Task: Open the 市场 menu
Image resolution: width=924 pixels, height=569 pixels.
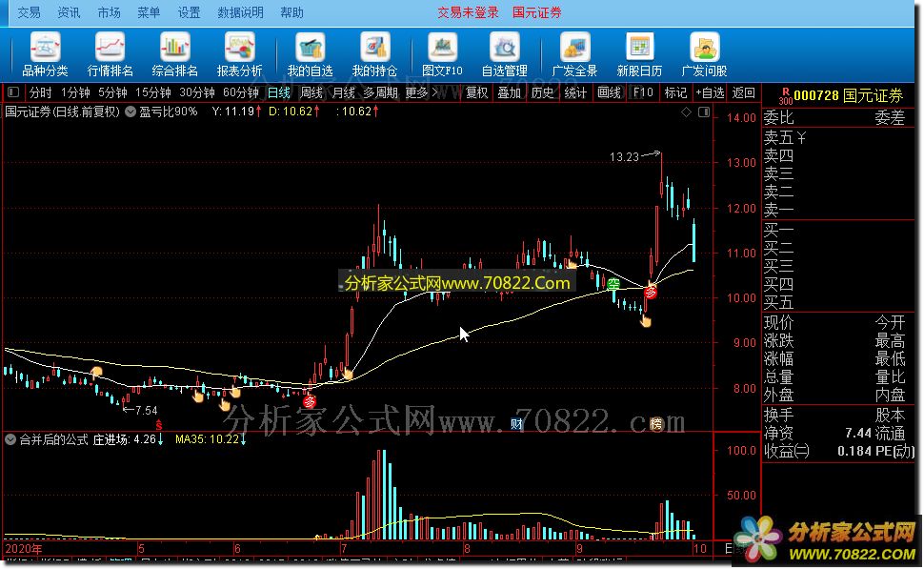Action: tap(109, 12)
